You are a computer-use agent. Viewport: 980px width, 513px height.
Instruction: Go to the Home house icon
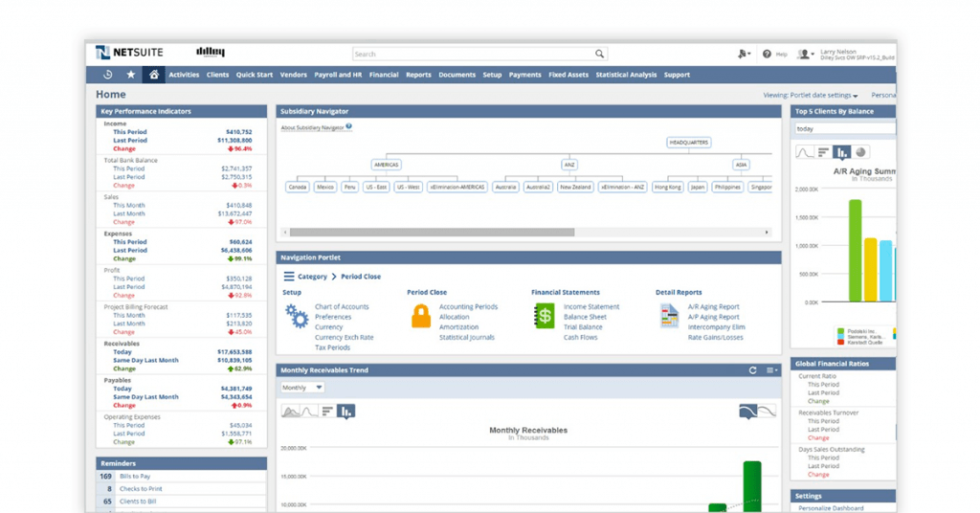[154, 75]
